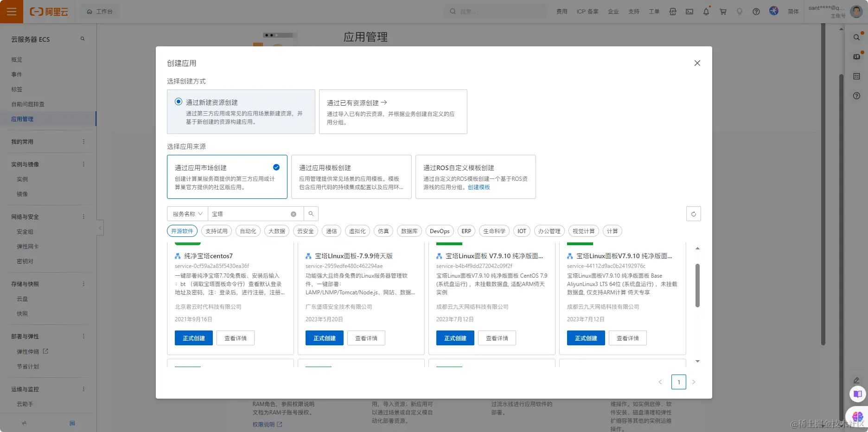
Task: Click right rail edit pencil icon
Action: (856, 380)
